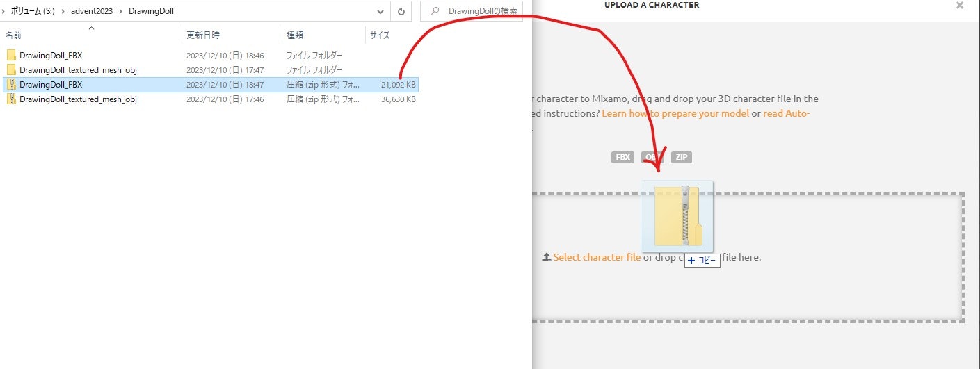Open the Learn how to prepare your model link
Screen dimensions: 980x369
pyautogui.click(x=675, y=113)
